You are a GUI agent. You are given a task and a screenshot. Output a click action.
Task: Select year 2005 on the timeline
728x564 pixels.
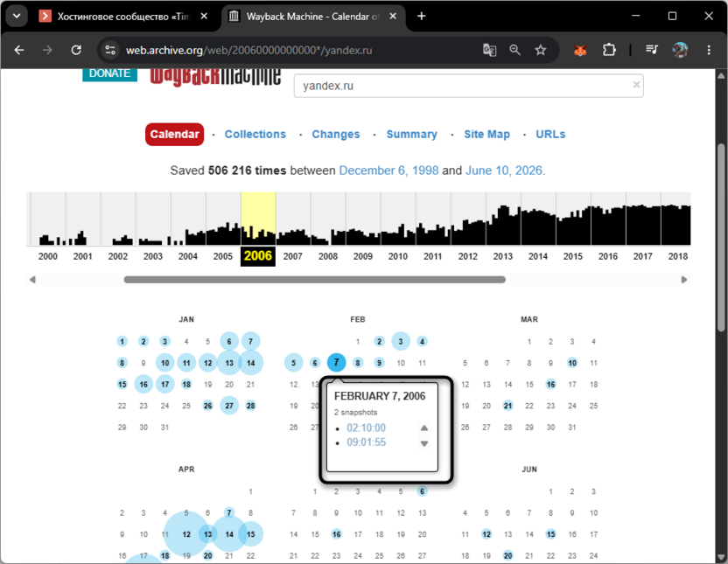223,256
